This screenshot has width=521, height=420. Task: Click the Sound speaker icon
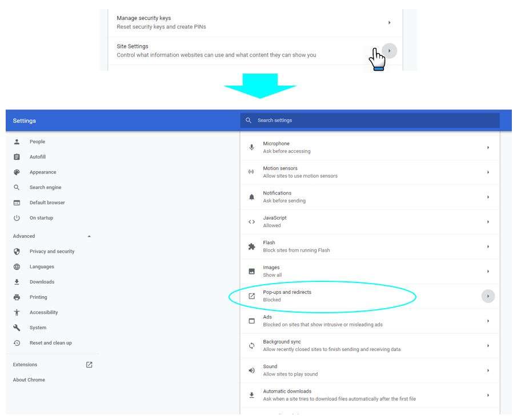(x=252, y=370)
